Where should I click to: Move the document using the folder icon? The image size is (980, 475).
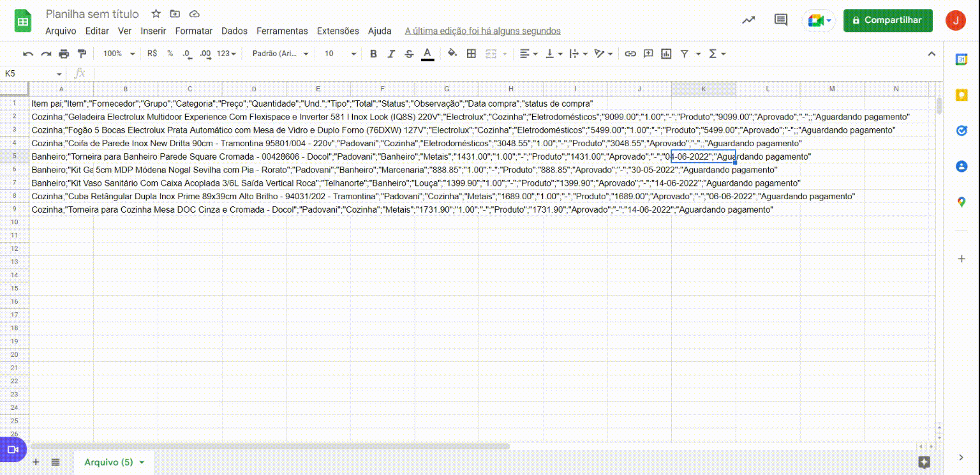pyautogui.click(x=175, y=14)
